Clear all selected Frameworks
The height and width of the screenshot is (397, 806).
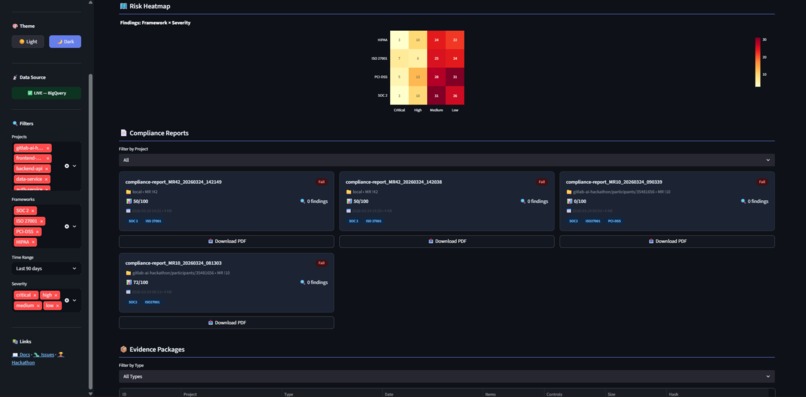[x=66, y=226]
